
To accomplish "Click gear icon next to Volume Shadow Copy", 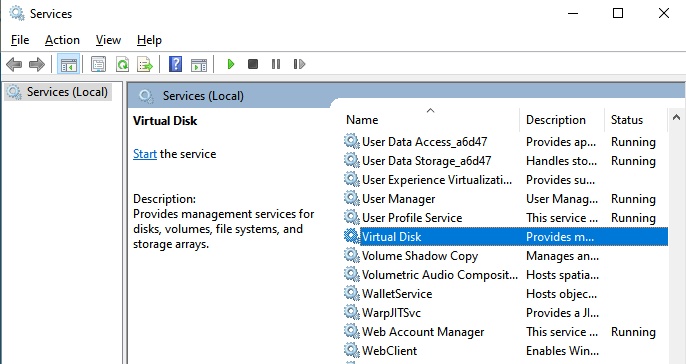I will (351, 255).
